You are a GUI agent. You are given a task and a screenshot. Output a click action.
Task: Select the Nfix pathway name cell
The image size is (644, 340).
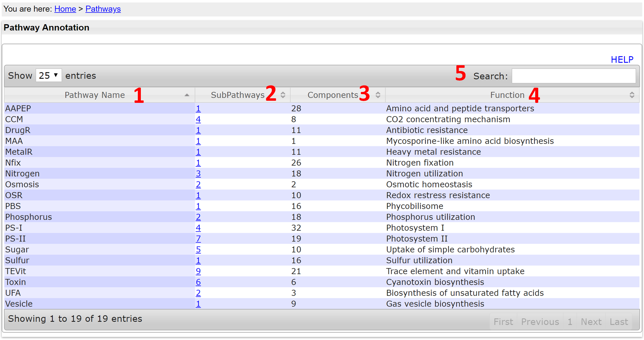[x=99, y=163]
